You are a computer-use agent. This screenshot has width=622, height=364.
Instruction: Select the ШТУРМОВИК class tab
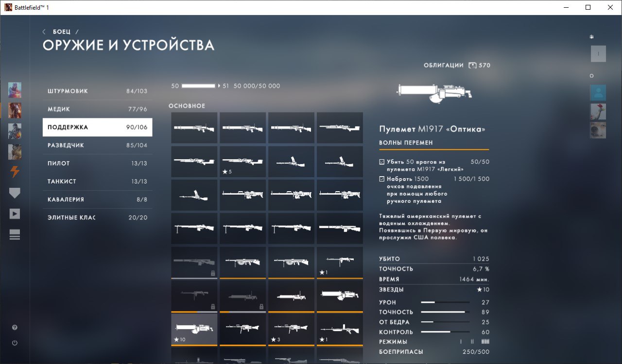[x=97, y=91]
